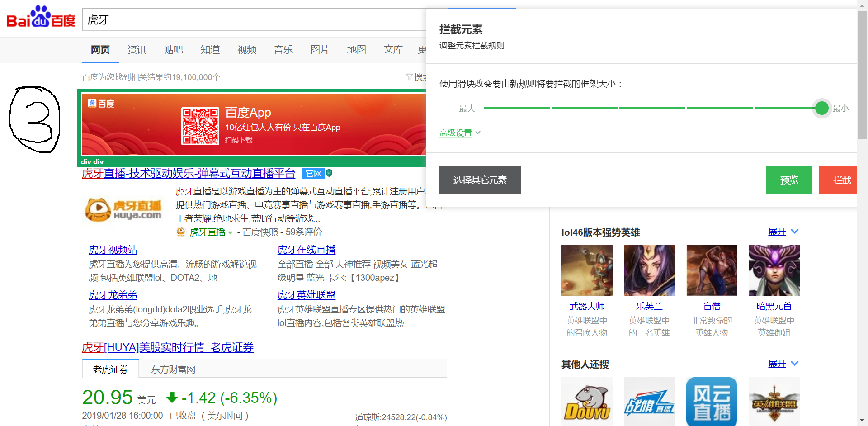Click the 乐芙兰 text link
Image resolution: width=868 pixels, height=426 pixels.
point(649,306)
